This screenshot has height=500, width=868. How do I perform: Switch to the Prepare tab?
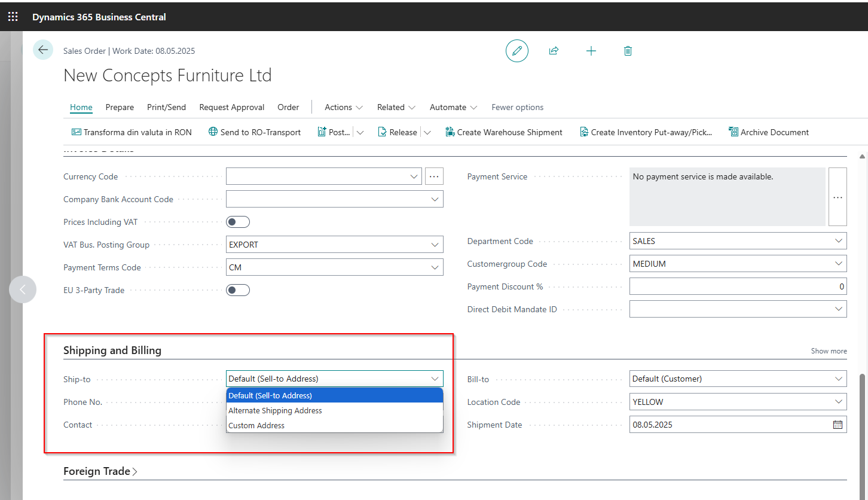(120, 108)
